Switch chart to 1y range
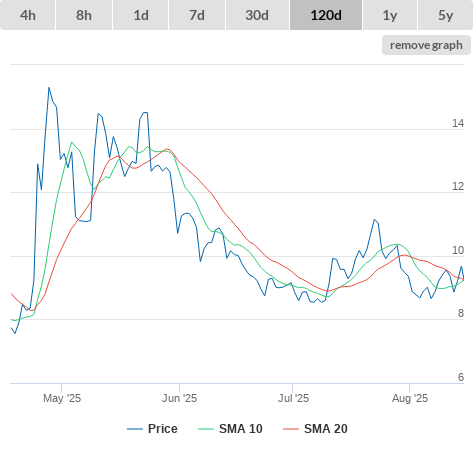 click(x=390, y=15)
